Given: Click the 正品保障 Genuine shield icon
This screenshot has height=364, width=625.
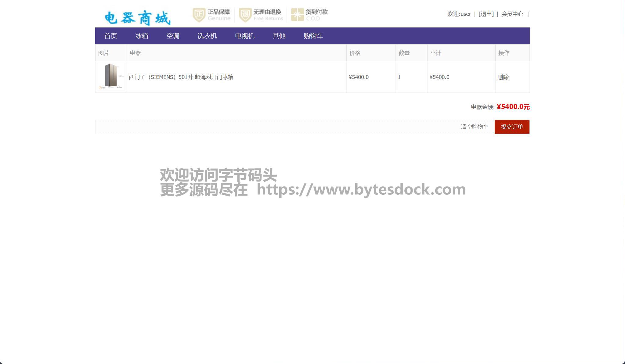Looking at the screenshot, I should (199, 15).
